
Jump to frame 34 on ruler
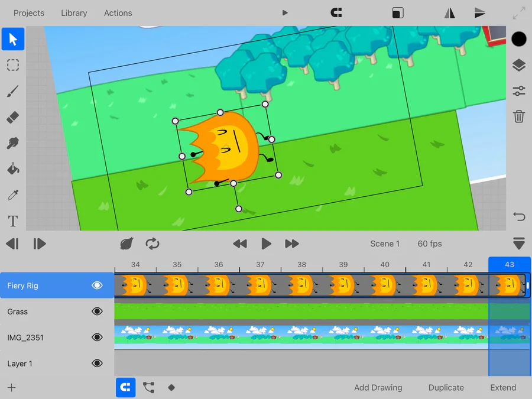(x=135, y=264)
